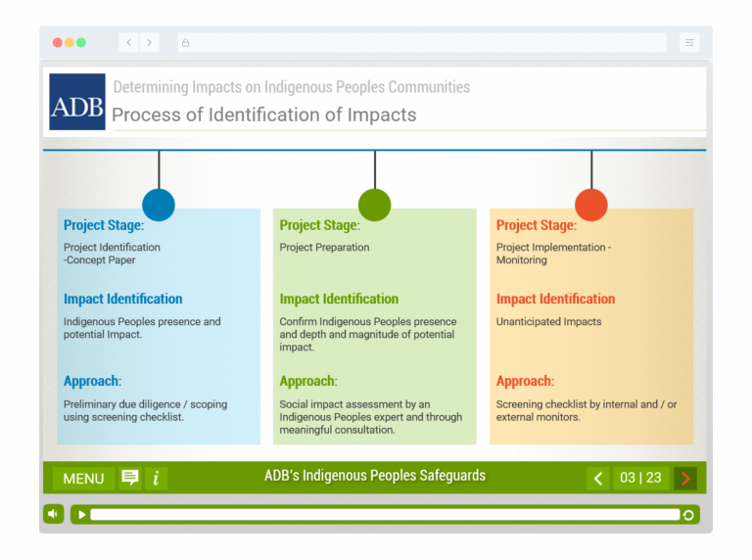Click 'Project Identification -Concept Paper' text

click(112, 254)
